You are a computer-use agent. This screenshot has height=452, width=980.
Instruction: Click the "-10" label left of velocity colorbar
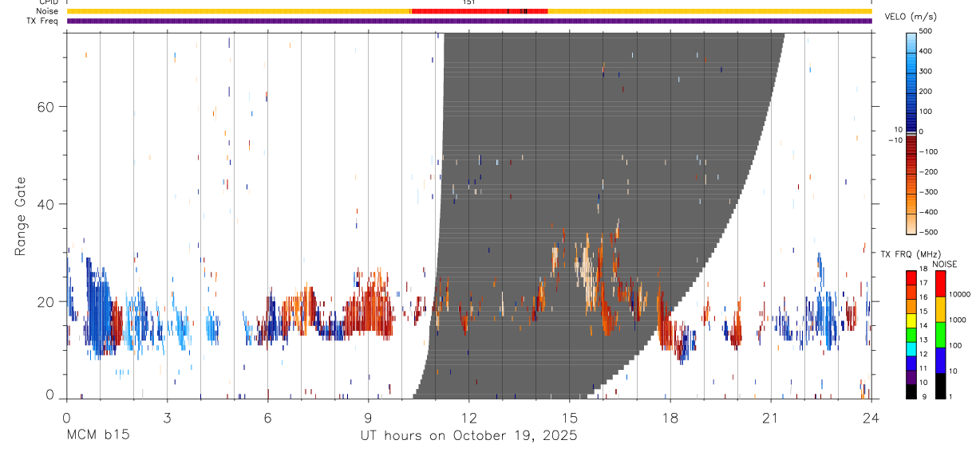point(895,140)
